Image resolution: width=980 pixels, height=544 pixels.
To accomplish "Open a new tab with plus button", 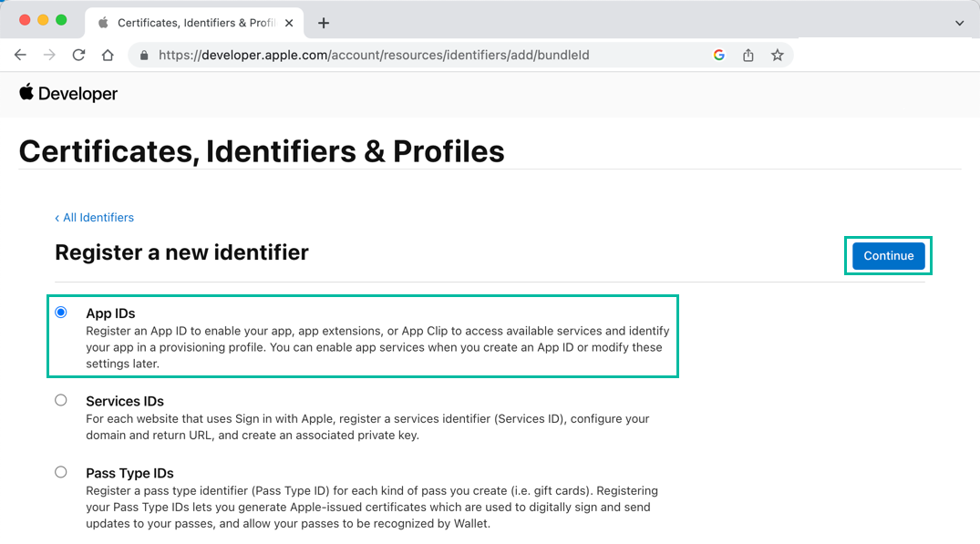I will [x=323, y=23].
